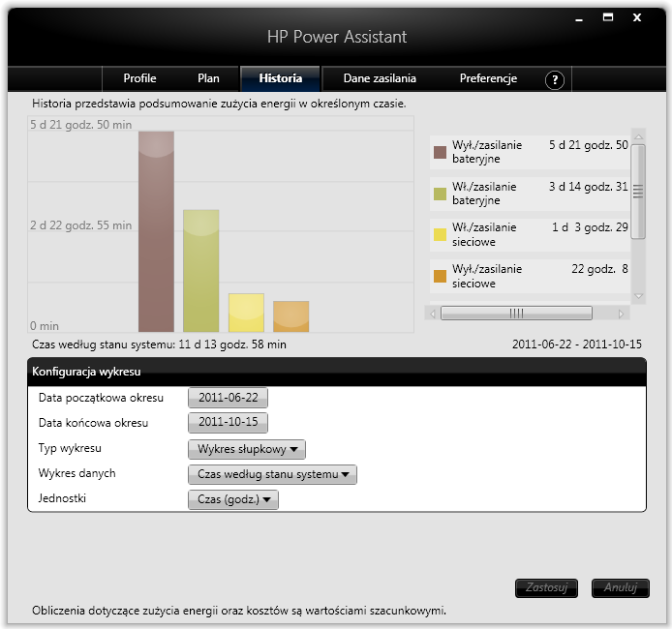Click the '1 d 3 godz. 29' legend value

pos(590,227)
